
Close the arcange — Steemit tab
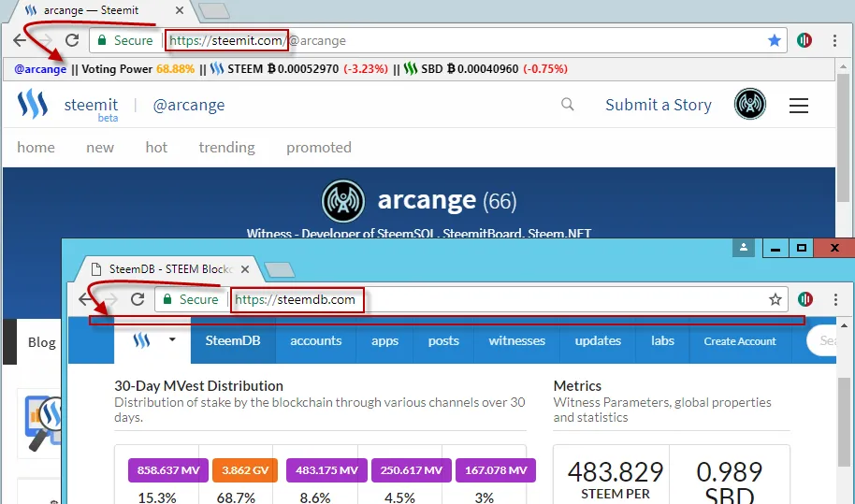coord(180,10)
